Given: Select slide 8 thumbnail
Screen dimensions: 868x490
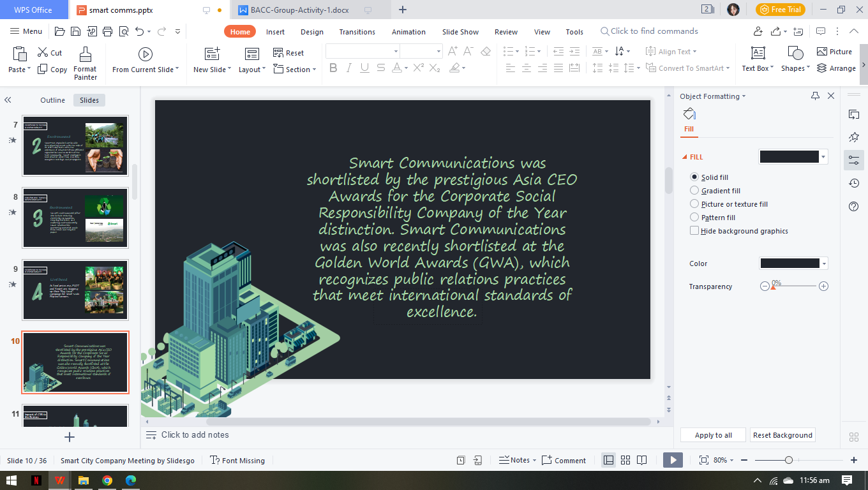Looking at the screenshot, I should click(75, 218).
